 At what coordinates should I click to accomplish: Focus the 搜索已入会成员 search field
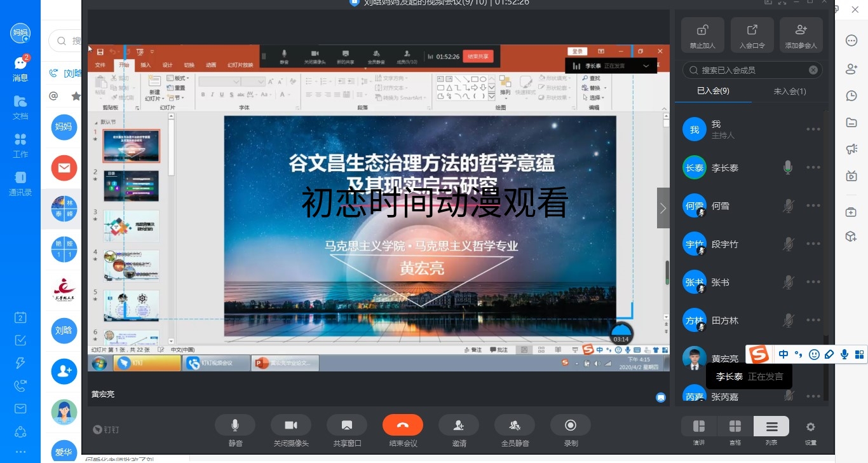coord(752,70)
